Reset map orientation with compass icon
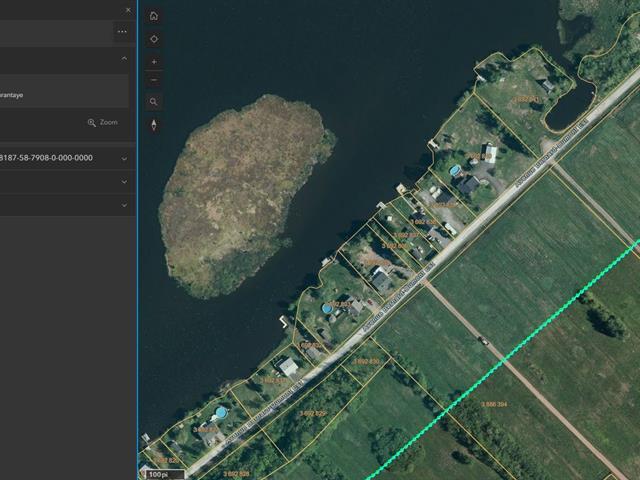This screenshot has width=640, height=480. click(154, 125)
